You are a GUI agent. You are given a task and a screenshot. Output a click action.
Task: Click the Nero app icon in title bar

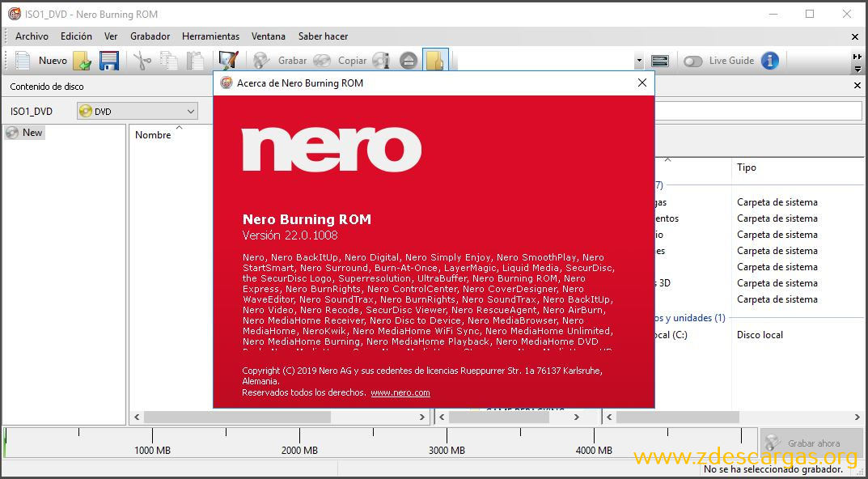(x=15, y=14)
